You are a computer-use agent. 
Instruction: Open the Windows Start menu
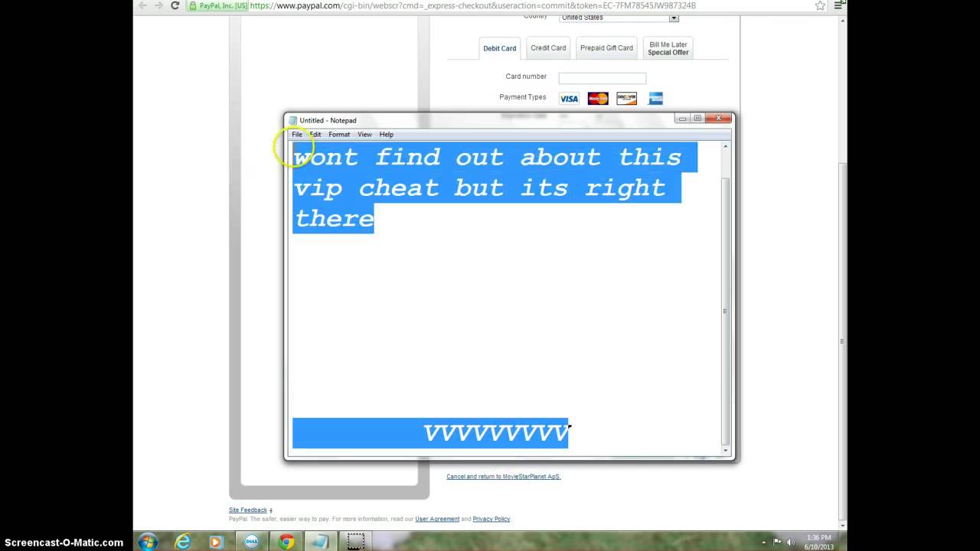pyautogui.click(x=148, y=542)
